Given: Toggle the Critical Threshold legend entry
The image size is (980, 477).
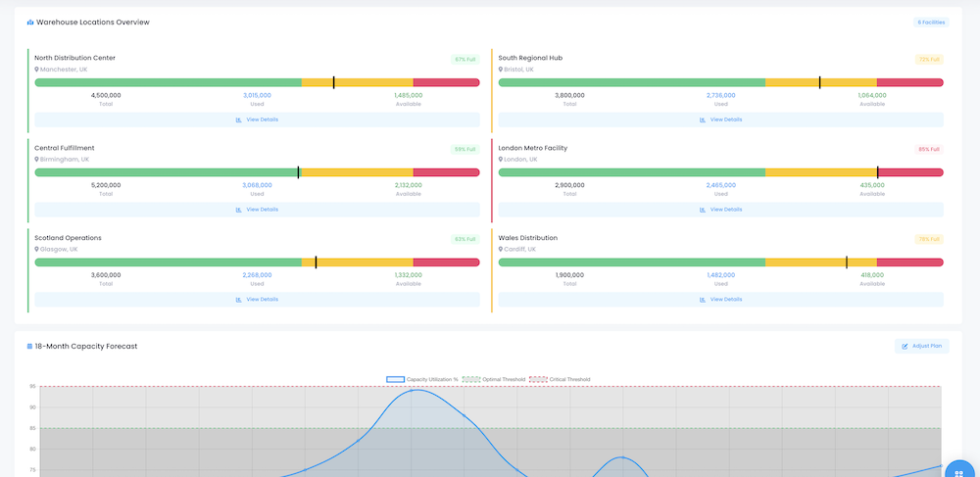Looking at the screenshot, I should point(541,379).
